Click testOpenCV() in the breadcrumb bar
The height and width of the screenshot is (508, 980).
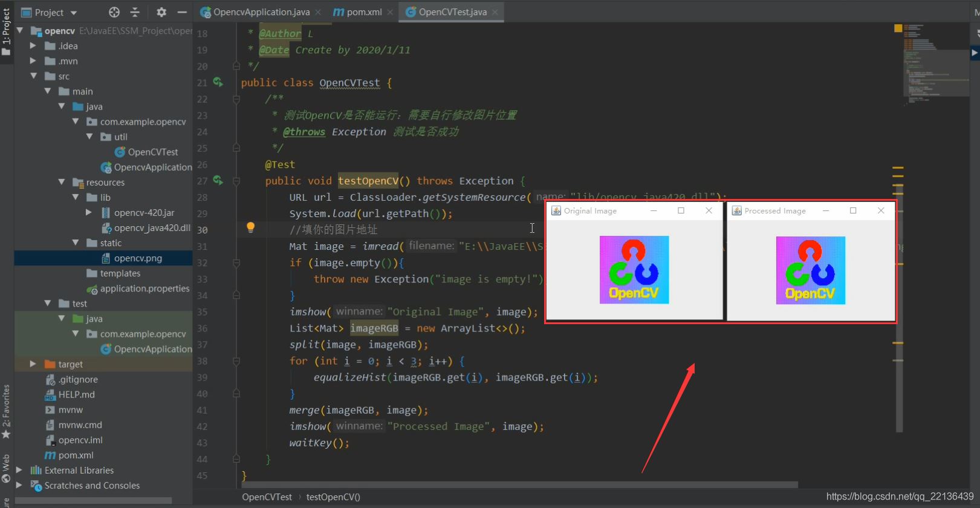[x=333, y=497]
